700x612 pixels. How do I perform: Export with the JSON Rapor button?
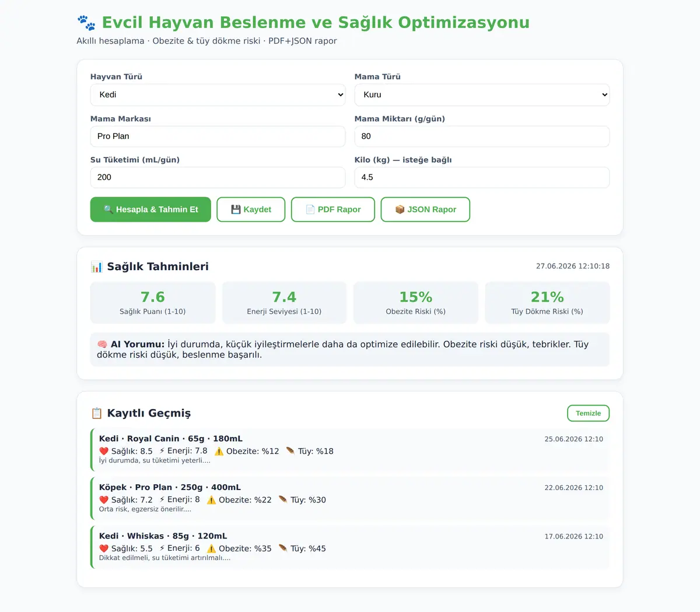pos(425,209)
